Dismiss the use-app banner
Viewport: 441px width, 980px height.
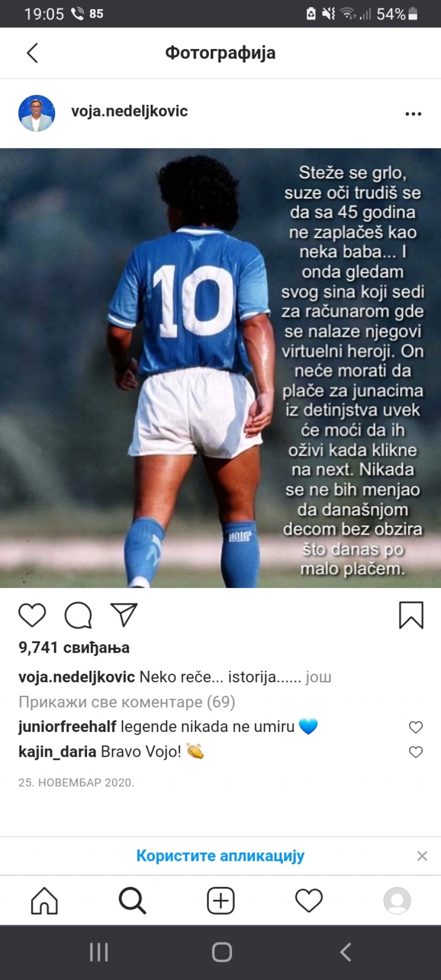tap(422, 856)
